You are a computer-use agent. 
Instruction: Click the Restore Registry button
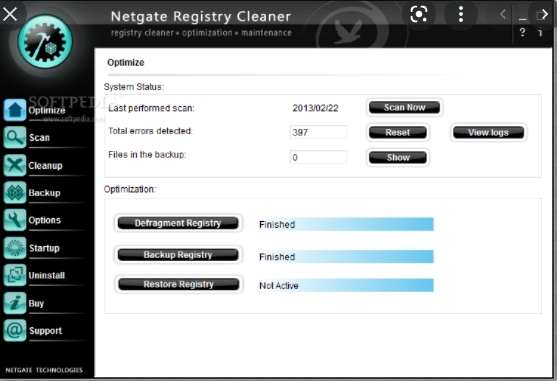click(179, 284)
